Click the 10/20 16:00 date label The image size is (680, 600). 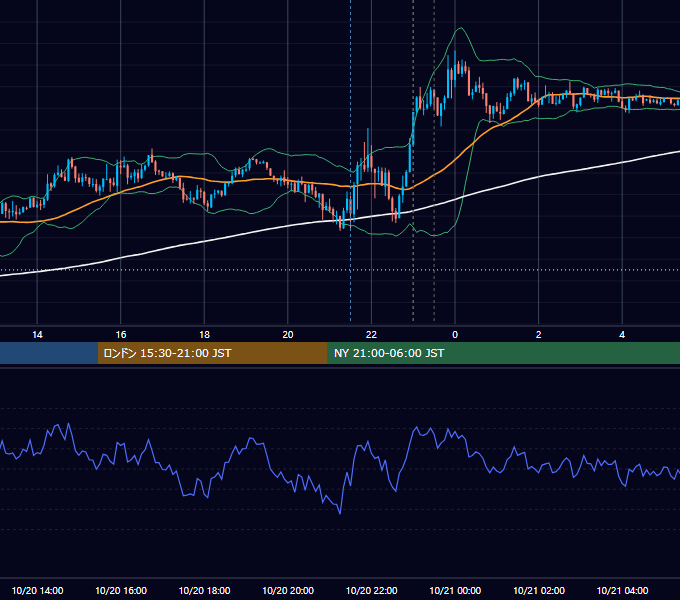[121, 590]
